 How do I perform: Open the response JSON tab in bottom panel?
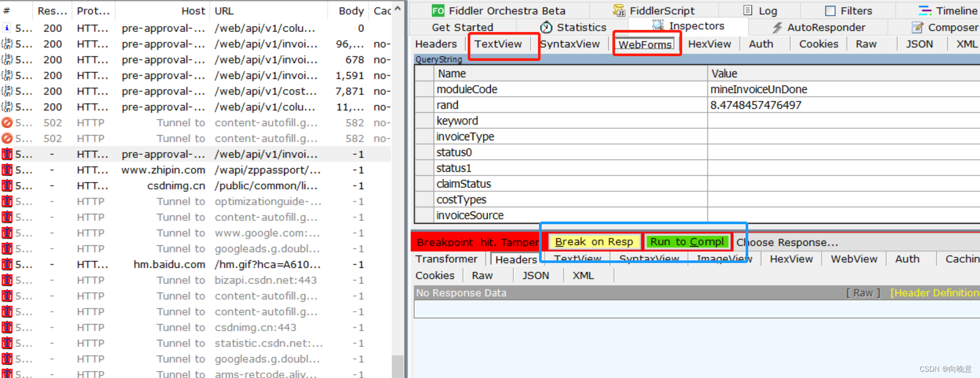(535, 276)
